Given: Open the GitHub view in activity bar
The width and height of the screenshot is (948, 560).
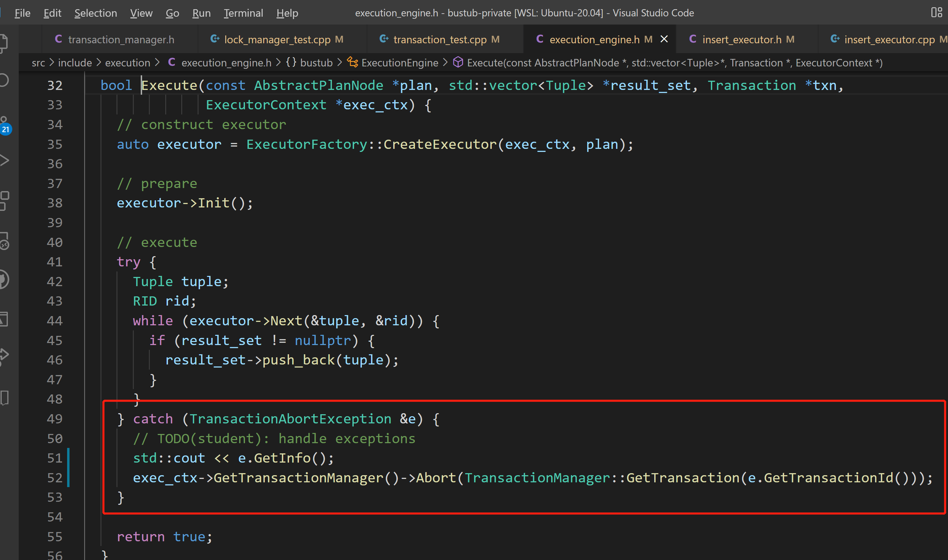Looking at the screenshot, I should click(4, 280).
